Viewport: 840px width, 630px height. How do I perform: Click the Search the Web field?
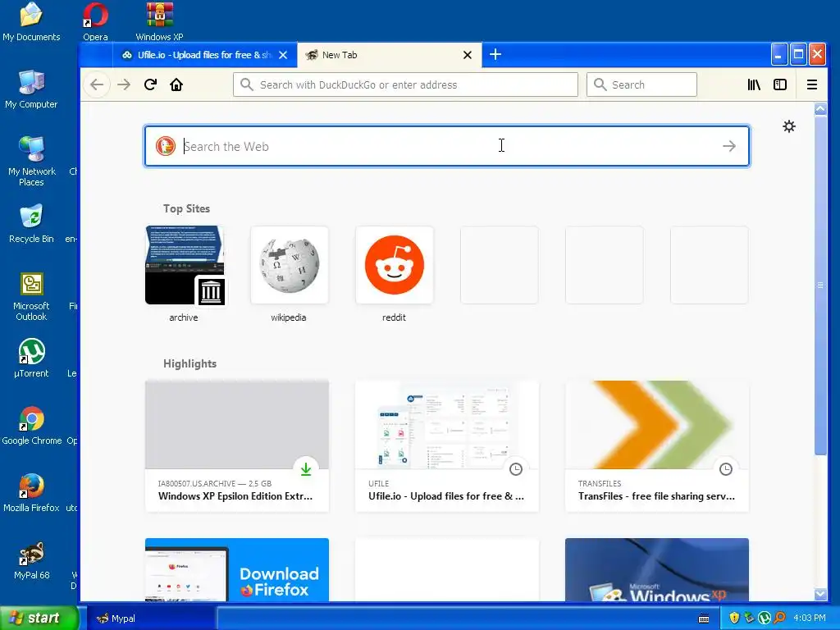(447, 146)
